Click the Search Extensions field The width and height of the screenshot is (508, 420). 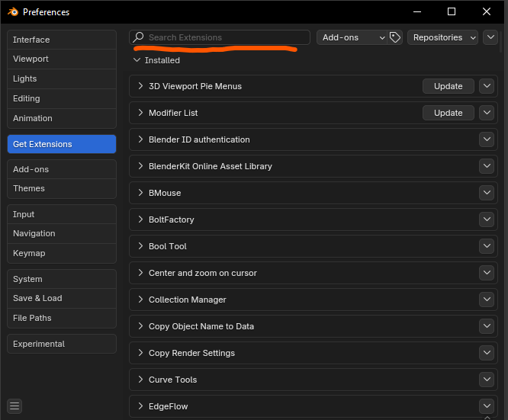pyautogui.click(x=220, y=37)
